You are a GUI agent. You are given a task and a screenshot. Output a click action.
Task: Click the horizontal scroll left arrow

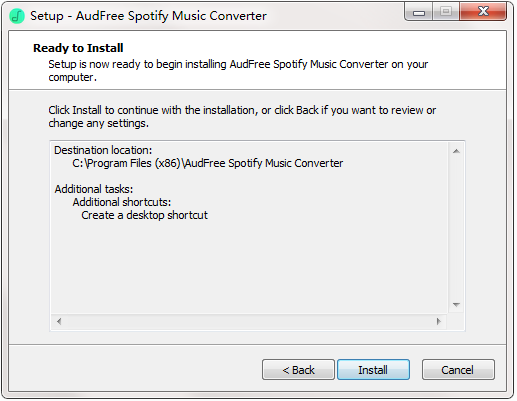click(59, 321)
